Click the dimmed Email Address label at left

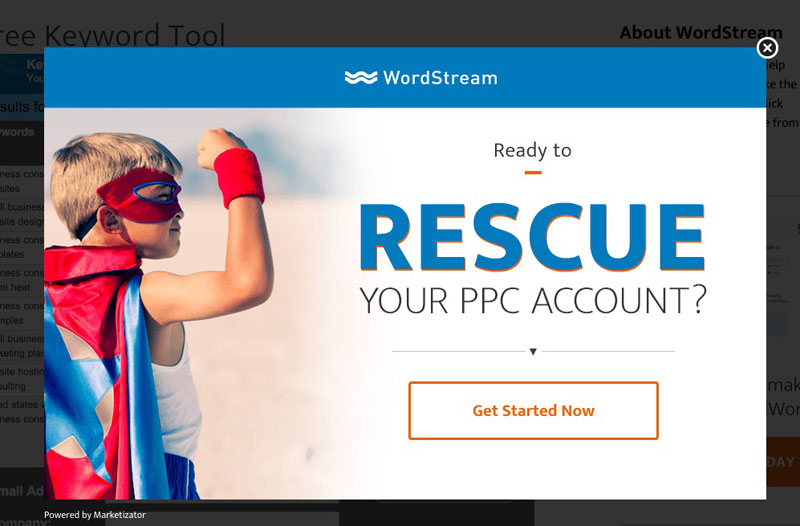pyautogui.click(x=22, y=491)
